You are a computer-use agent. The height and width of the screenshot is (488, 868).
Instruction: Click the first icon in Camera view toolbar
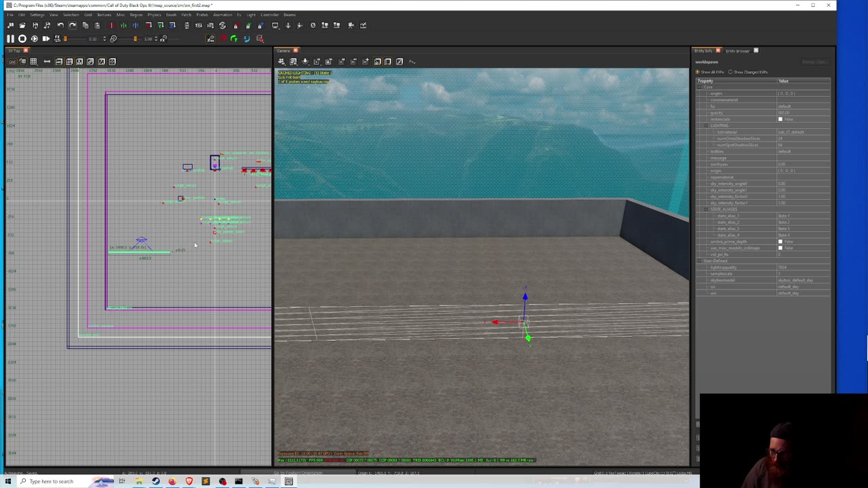[x=281, y=62]
